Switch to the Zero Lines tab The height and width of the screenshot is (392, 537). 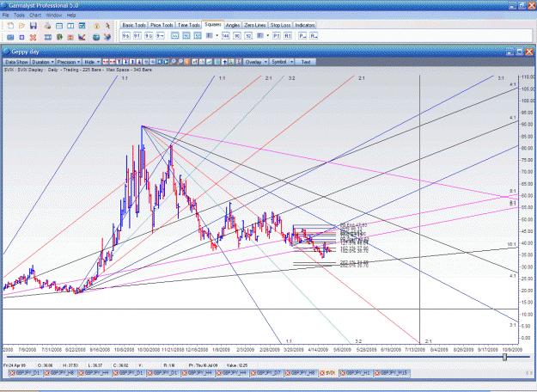pos(255,25)
